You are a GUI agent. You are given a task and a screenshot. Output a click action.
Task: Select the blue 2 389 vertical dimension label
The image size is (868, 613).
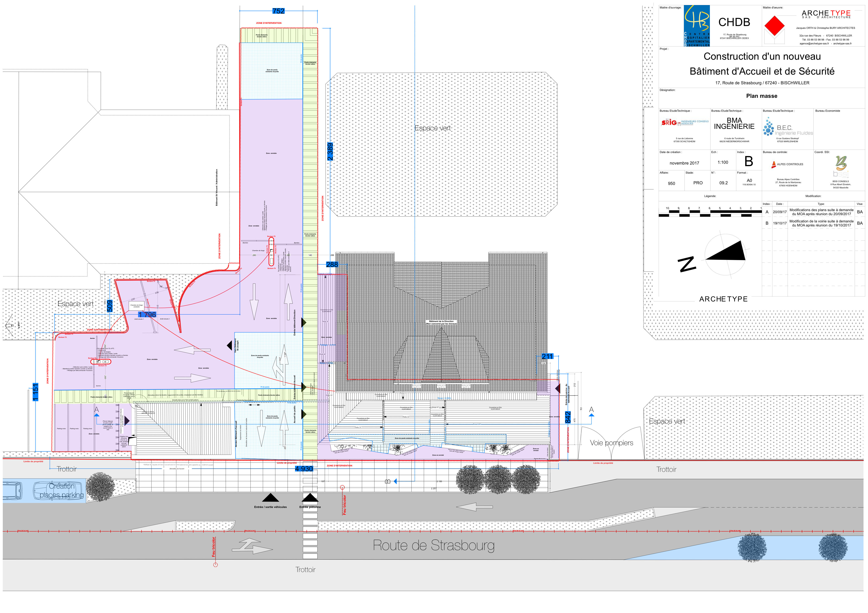coord(330,152)
